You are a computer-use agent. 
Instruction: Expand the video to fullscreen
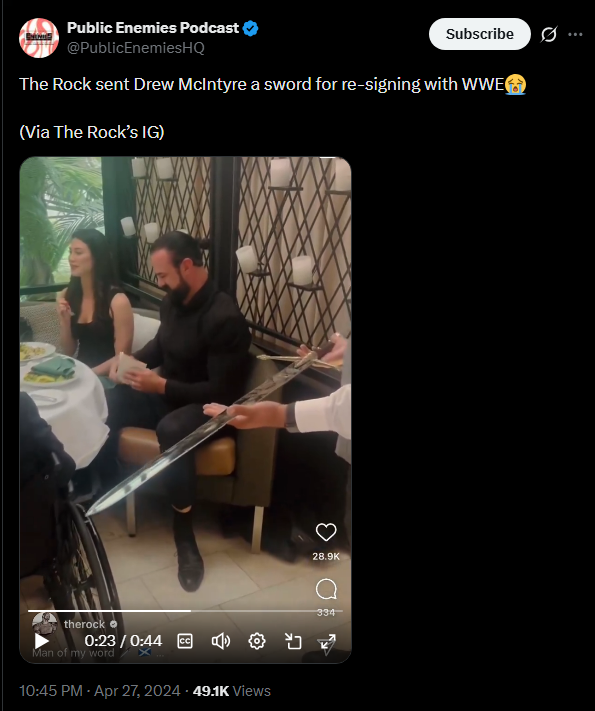[327, 643]
